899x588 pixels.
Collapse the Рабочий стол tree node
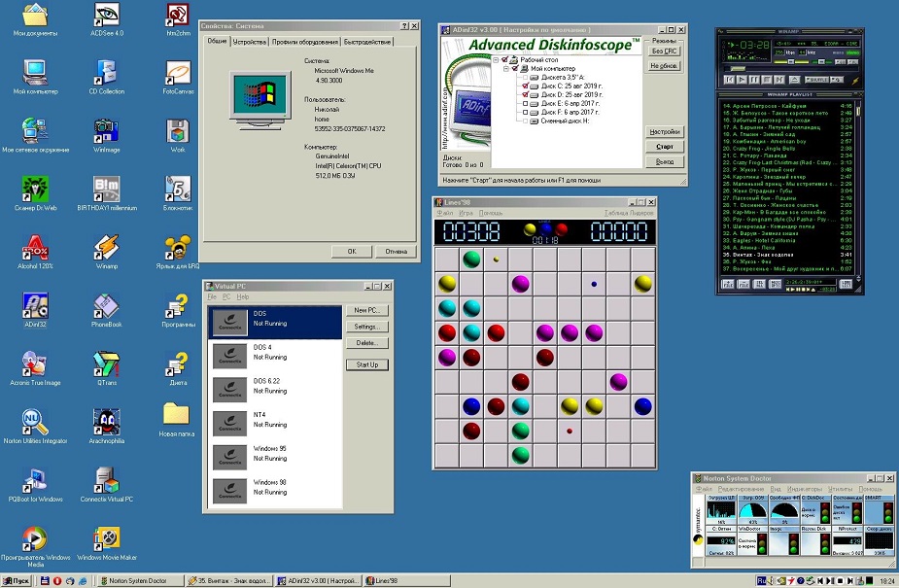tap(496, 60)
